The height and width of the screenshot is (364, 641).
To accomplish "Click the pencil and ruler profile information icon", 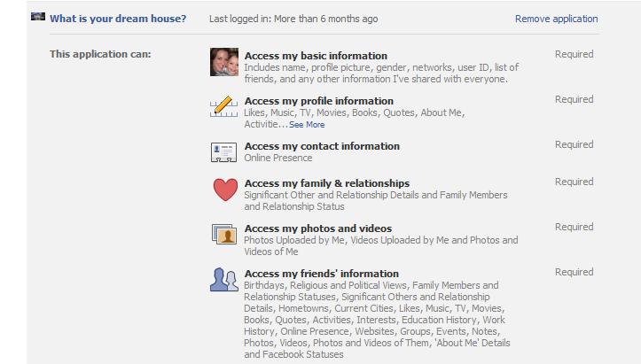I will [x=223, y=107].
